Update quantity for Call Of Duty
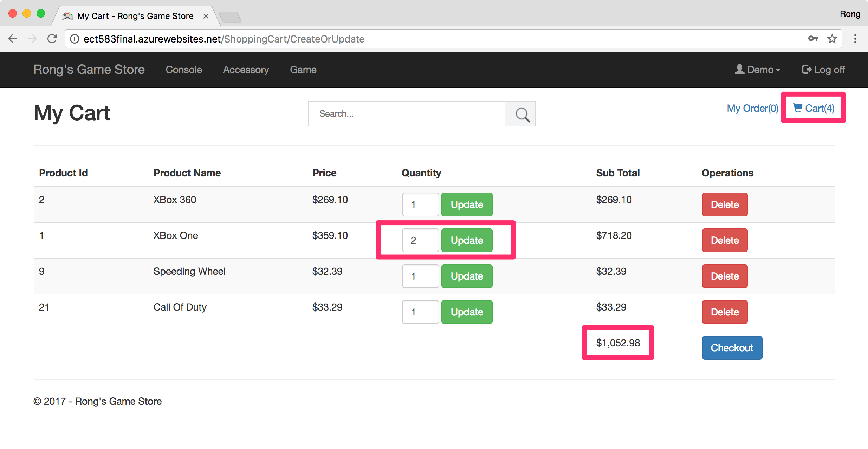Screen dimensions: 868x449 point(467,312)
